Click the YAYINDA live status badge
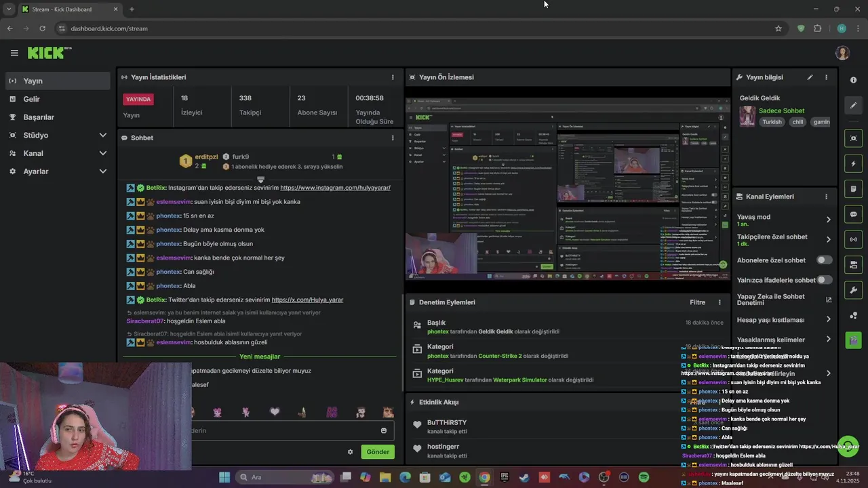Viewport: 868px width, 488px height. point(138,99)
